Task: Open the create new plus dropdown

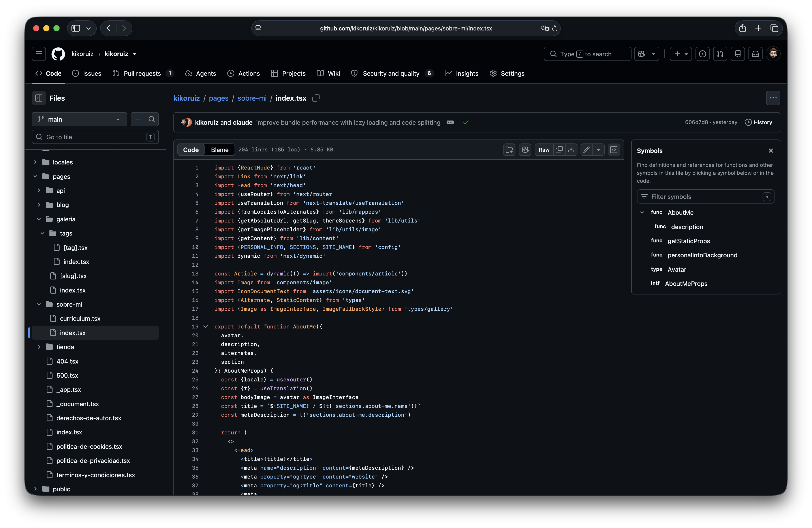Action: (681, 54)
